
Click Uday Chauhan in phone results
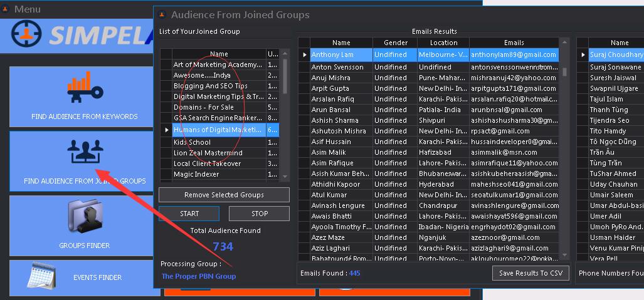click(x=616, y=184)
